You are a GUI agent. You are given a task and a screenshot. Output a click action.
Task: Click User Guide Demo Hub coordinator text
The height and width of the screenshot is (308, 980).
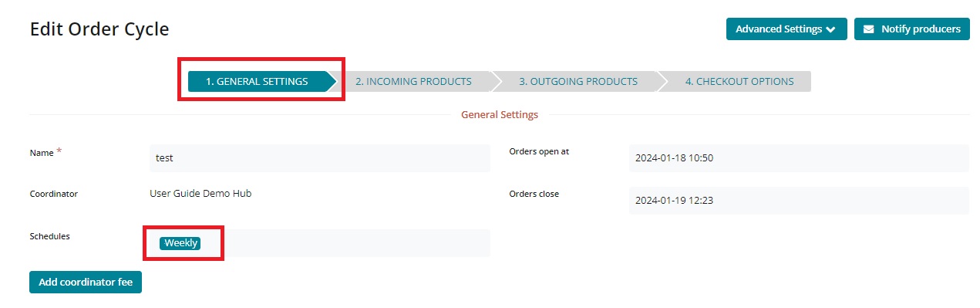(x=200, y=193)
